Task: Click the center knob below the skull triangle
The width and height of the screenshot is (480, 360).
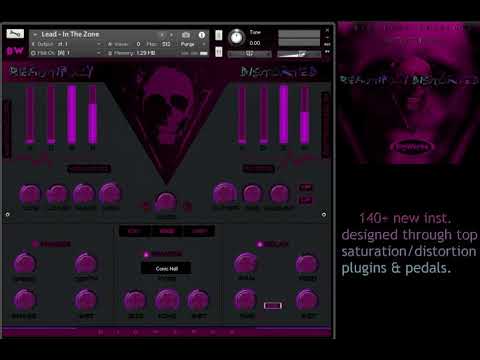Action: [x=166, y=202]
